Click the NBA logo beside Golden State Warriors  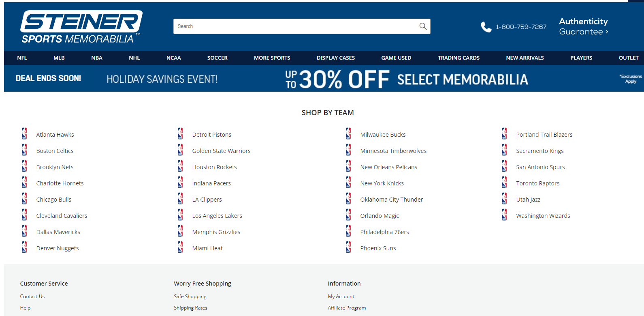pyautogui.click(x=180, y=150)
